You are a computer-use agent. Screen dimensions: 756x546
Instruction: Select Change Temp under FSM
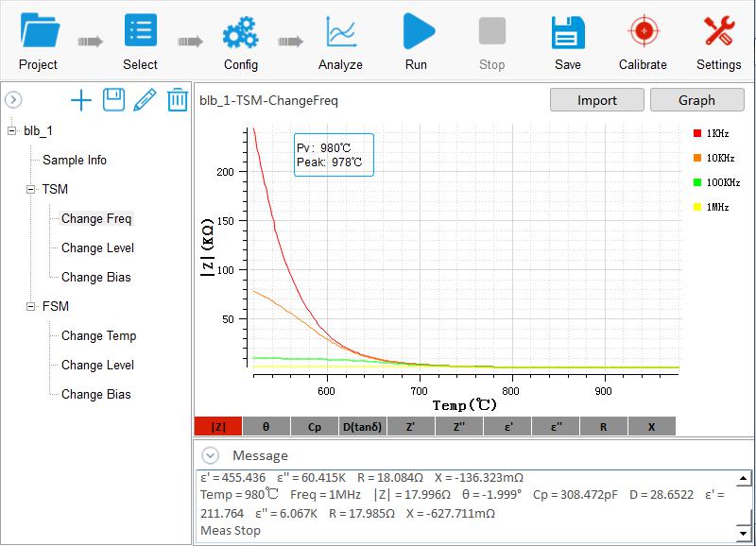click(x=98, y=335)
